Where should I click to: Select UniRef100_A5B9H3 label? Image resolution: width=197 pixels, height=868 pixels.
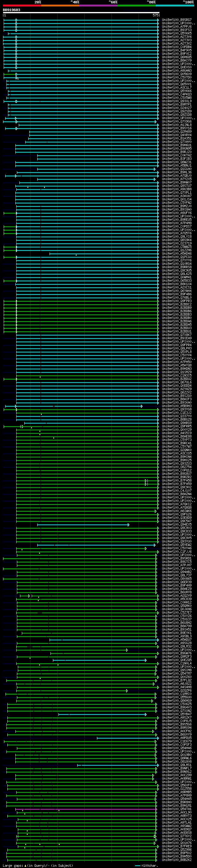pos(177,406)
